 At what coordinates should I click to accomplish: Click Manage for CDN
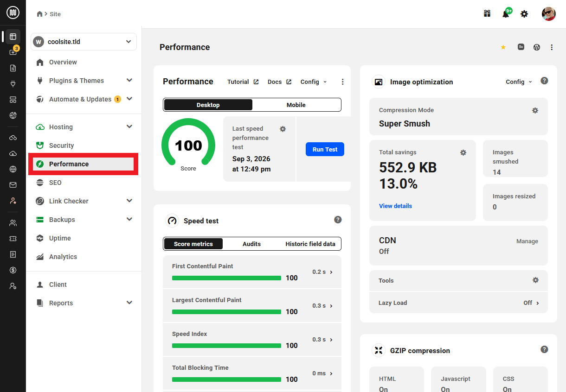[x=527, y=241]
